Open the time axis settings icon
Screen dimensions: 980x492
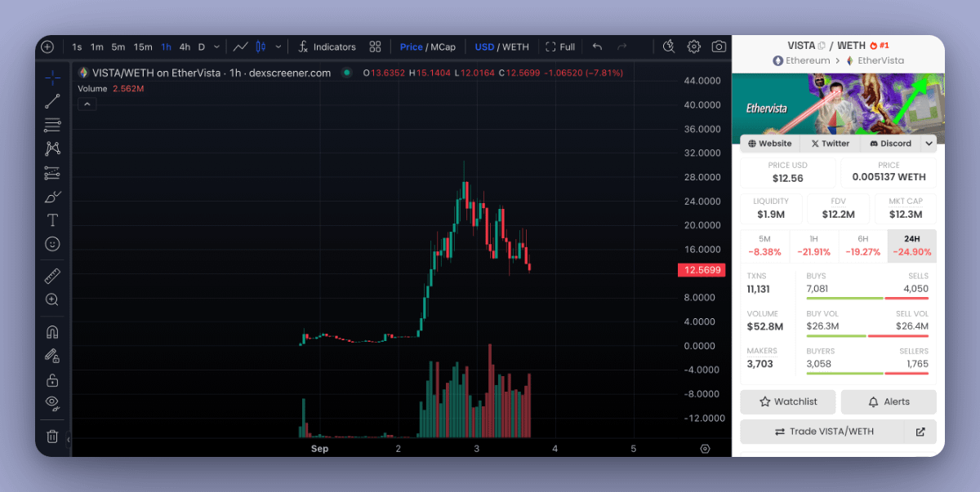(x=705, y=449)
